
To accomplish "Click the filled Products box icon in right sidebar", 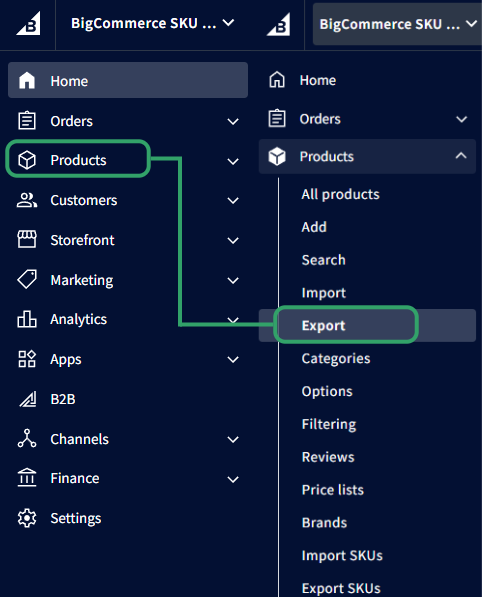I will click(x=277, y=156).
